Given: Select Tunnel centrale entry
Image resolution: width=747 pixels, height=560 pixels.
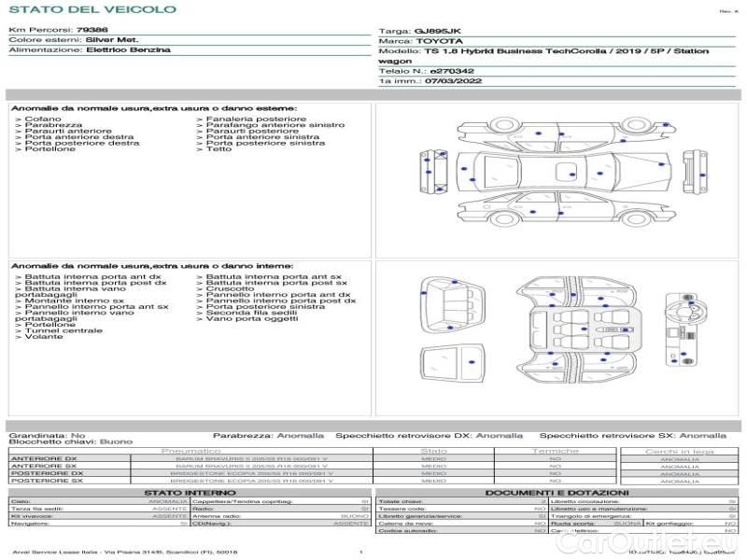Looking at the screenshot, I should [x=63, y=330].
